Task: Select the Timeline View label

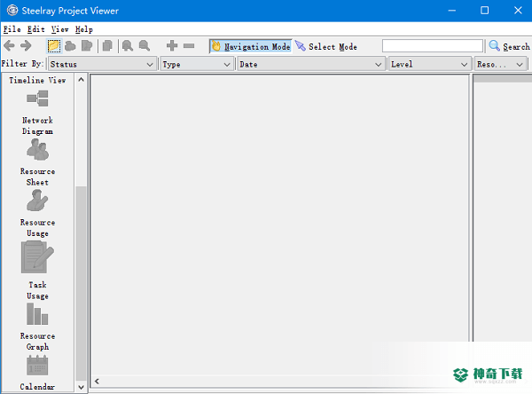Action: [x=37, y=81]
